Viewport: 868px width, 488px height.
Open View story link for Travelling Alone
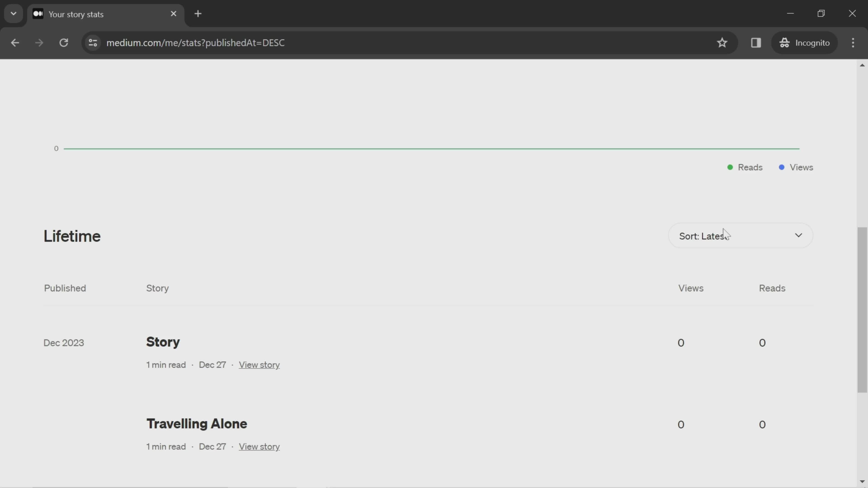pyautogui.click(x=259, y=447)
